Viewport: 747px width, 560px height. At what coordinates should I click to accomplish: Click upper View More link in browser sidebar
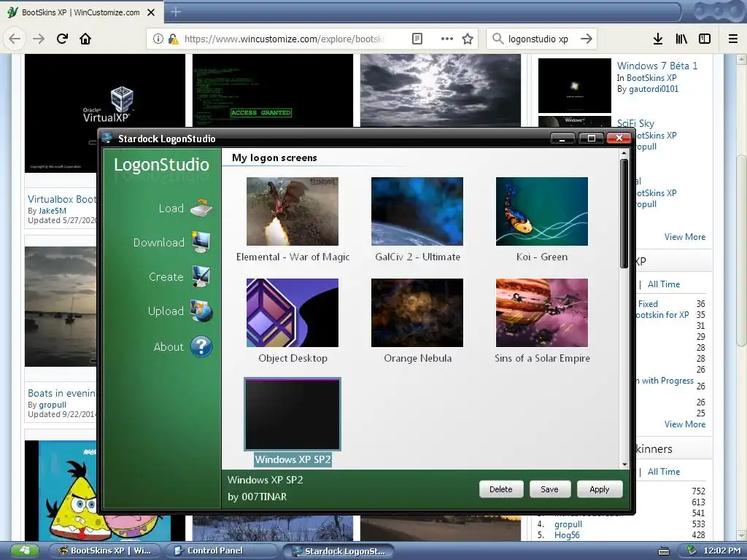tap(685, 237)
